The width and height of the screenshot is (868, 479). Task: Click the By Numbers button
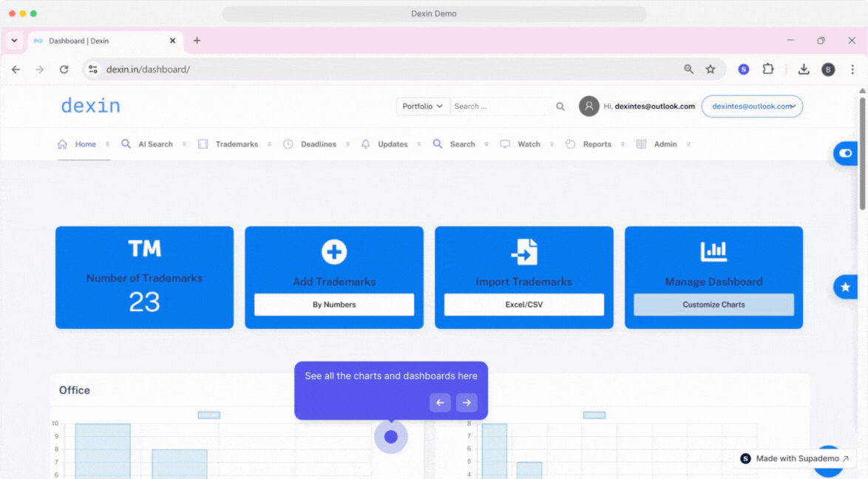pos(334,305)
